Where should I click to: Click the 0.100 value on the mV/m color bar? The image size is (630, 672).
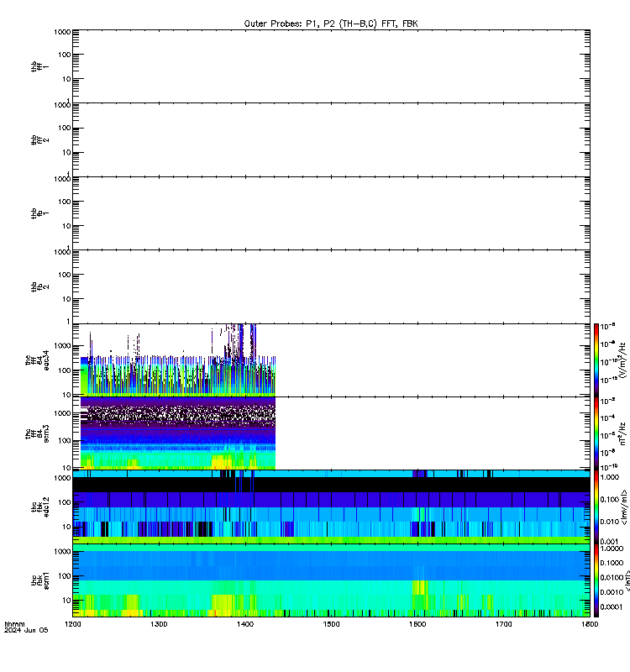(610, 499)
